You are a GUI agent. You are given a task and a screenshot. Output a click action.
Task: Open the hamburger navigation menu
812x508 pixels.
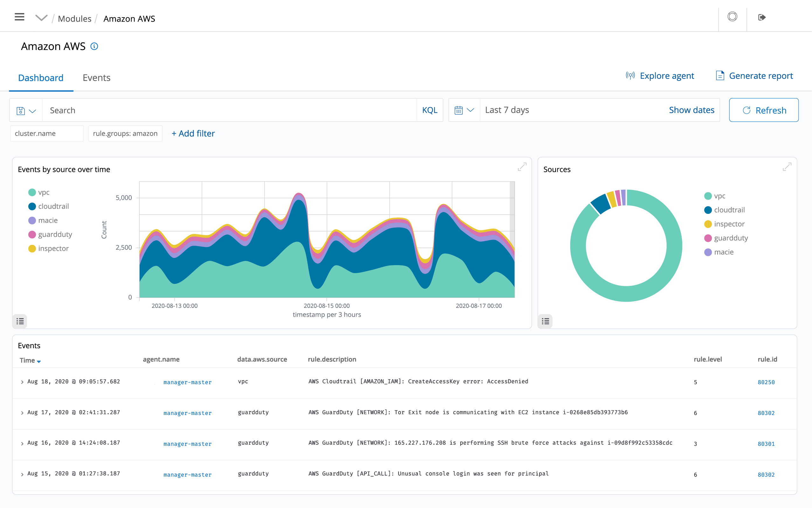19,17
